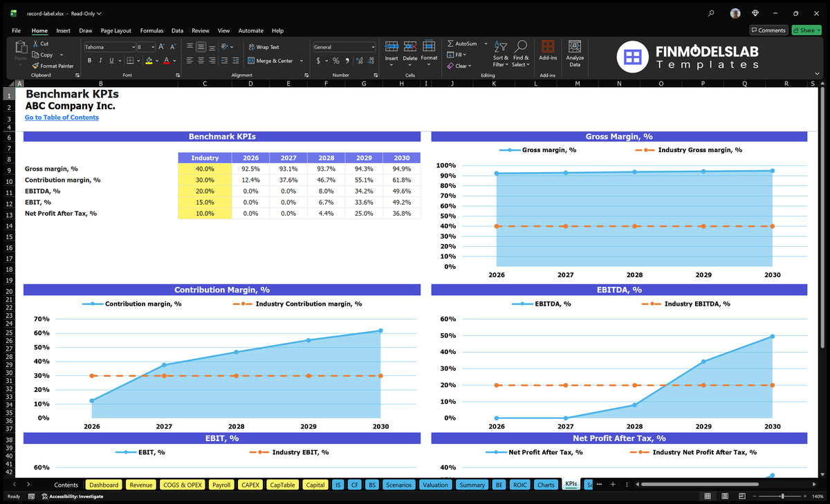Add a new sheet with plus button
The image size is (830, 504).
[613, 484]
